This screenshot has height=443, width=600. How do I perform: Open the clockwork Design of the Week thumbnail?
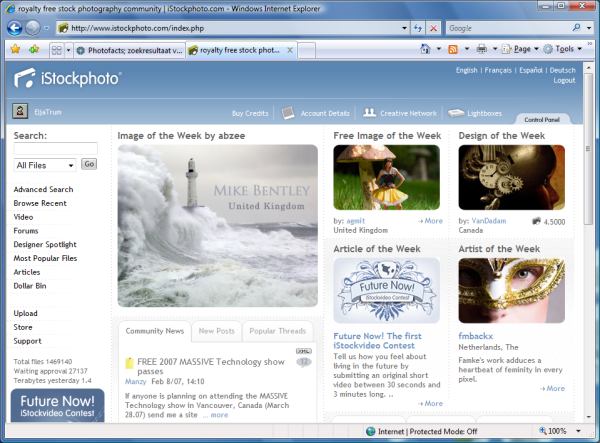(512, 177)
